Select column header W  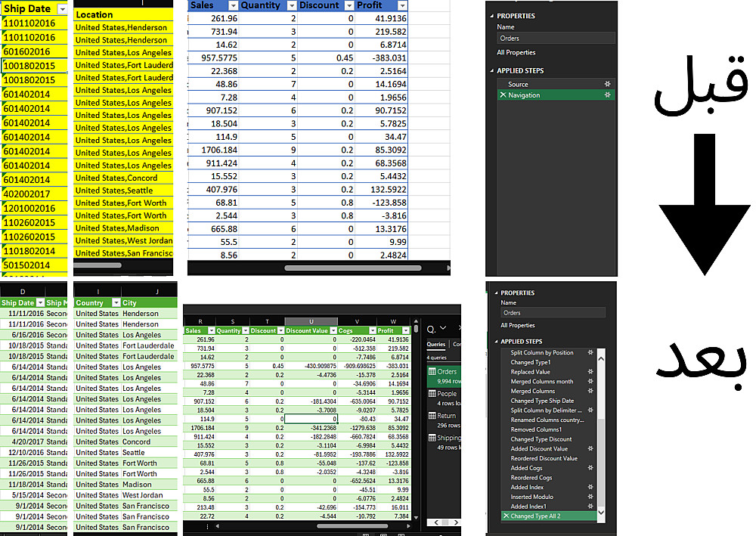pos(393,321)
